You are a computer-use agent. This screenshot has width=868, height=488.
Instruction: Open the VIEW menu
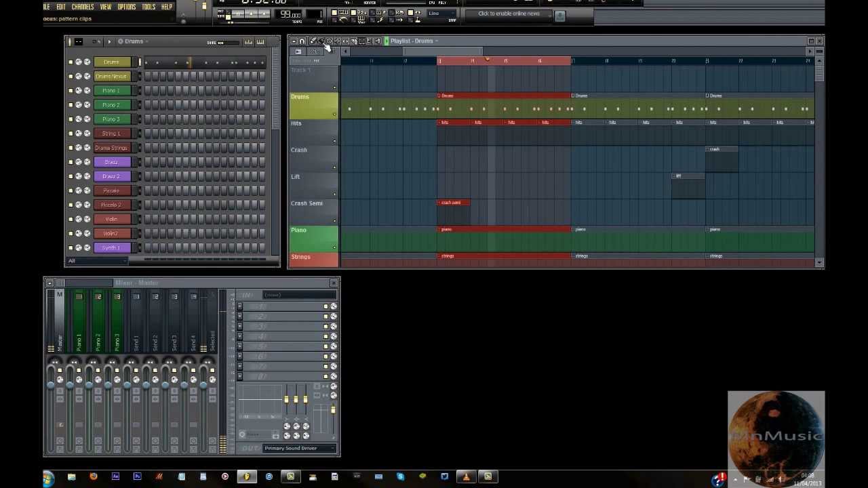click(x=106, y=7)
